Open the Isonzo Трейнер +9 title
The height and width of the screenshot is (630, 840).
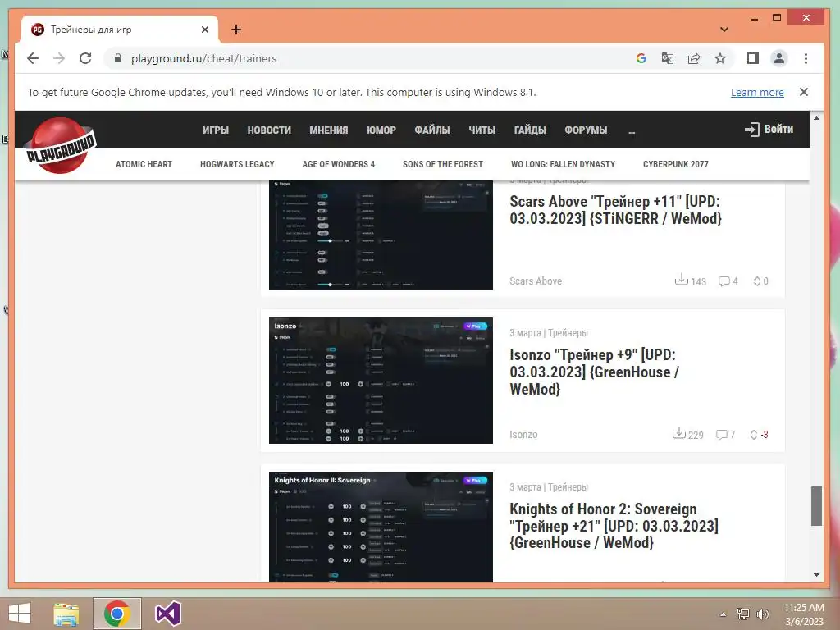(x=594, y=372)
